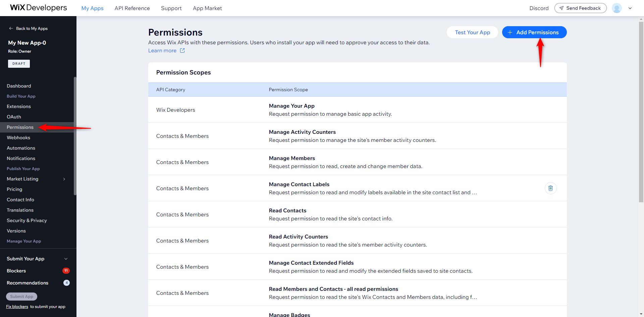Click the Learn more external link icon

tap(182, 51)
